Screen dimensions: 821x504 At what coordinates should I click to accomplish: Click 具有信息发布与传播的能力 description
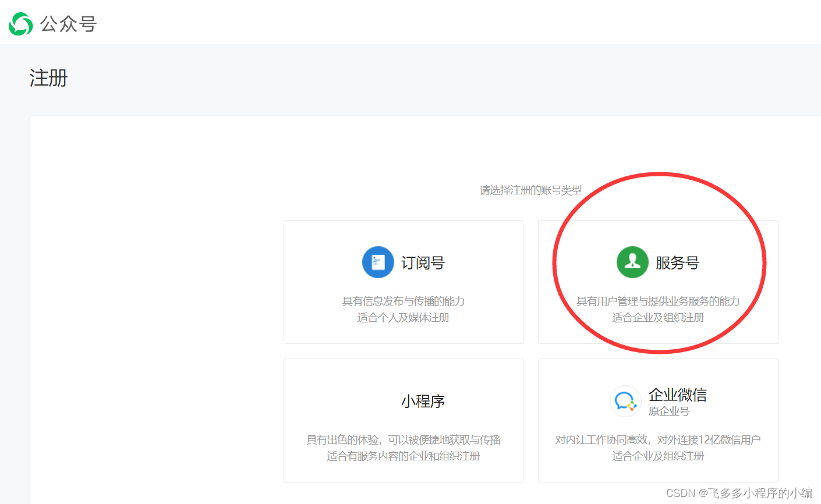[404, 301]
